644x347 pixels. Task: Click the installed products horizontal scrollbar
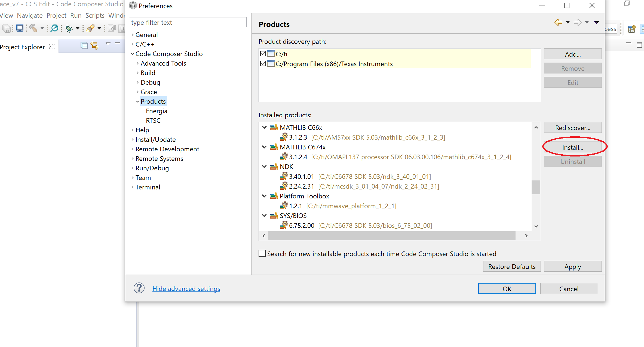392,236
